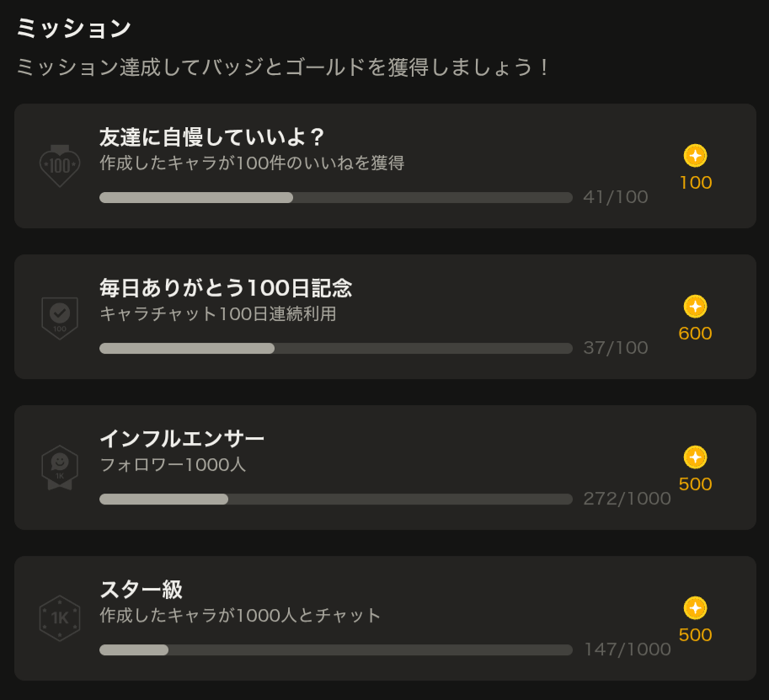Screen dimensions: 769x700
Task: Click the 272/1000 follower progress bar
Action: tap(335, 500)
